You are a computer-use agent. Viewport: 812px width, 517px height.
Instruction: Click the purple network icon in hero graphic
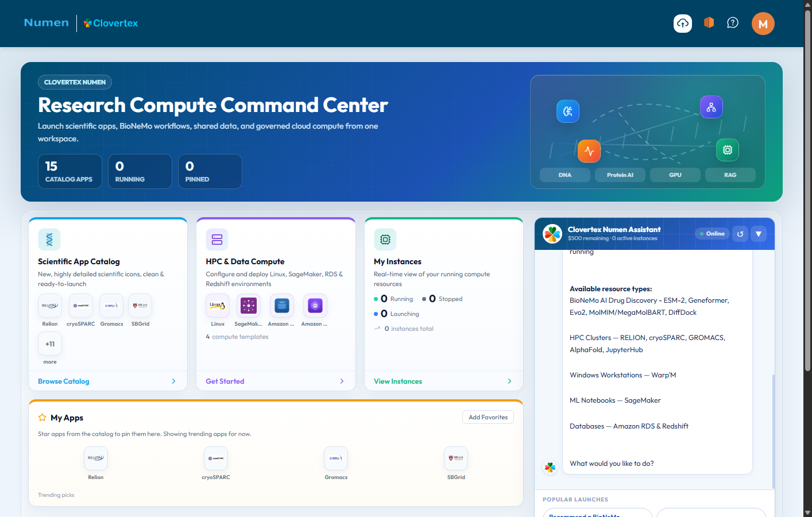pyautogui.click(x=712, y=107)
